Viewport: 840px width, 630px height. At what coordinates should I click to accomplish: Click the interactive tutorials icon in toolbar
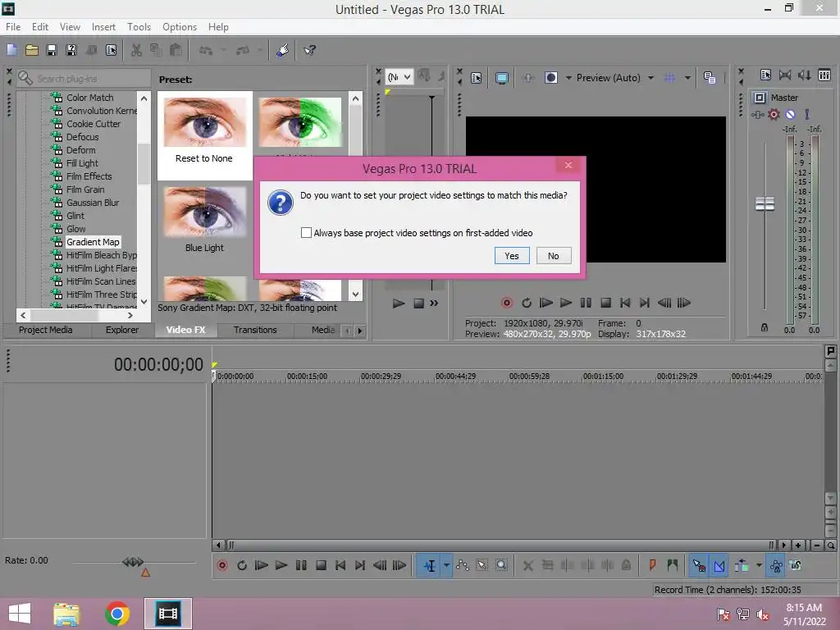[x=283, y=50]
